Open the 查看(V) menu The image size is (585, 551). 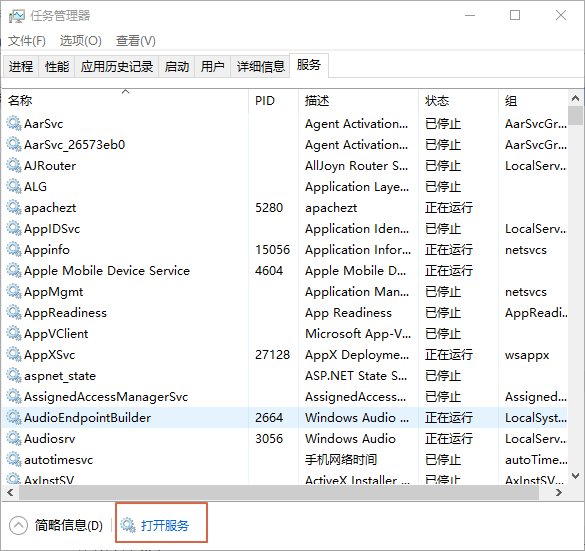136,41
